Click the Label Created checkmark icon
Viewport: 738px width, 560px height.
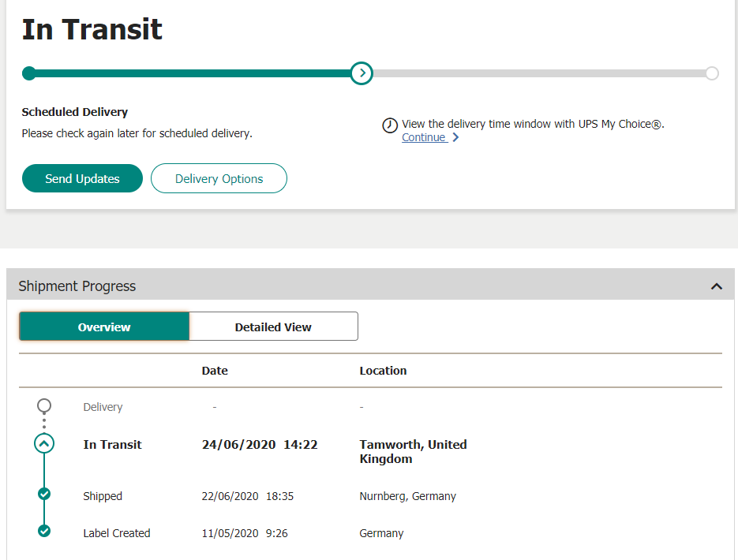[44, 531]
